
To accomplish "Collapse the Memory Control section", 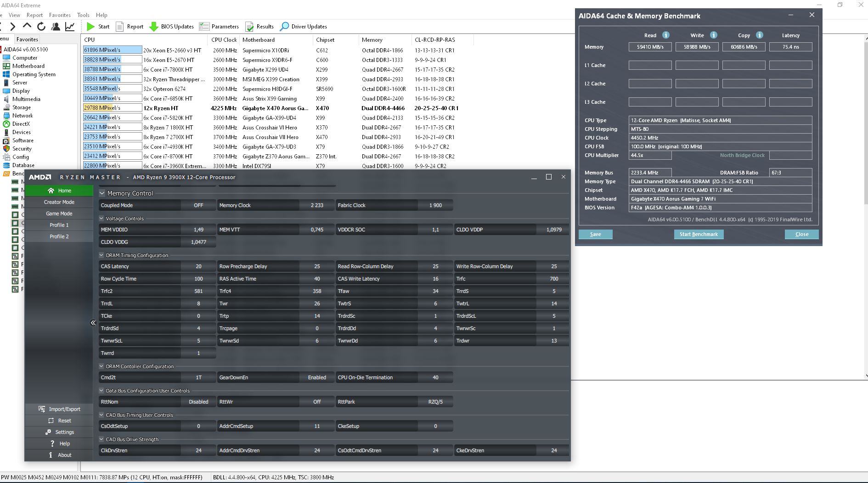I will (102, 193).
